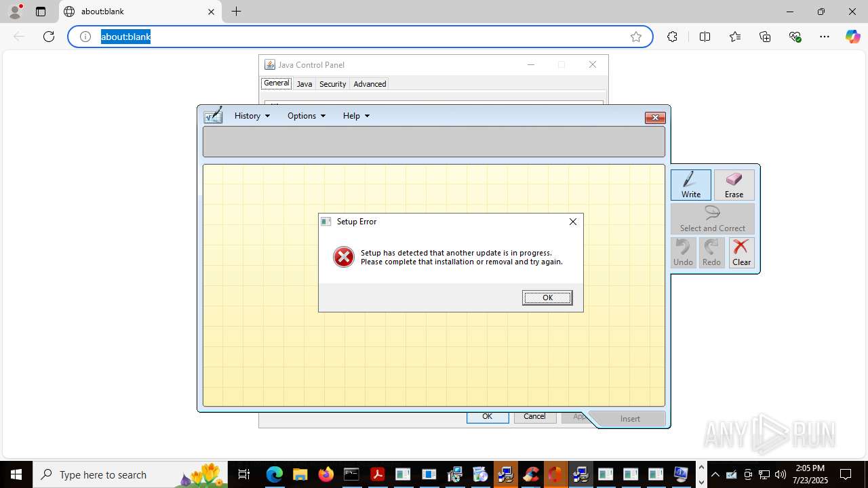Open the command terminal from the taskbar
This screenshot has width=868, height=488.
(351, 474)
